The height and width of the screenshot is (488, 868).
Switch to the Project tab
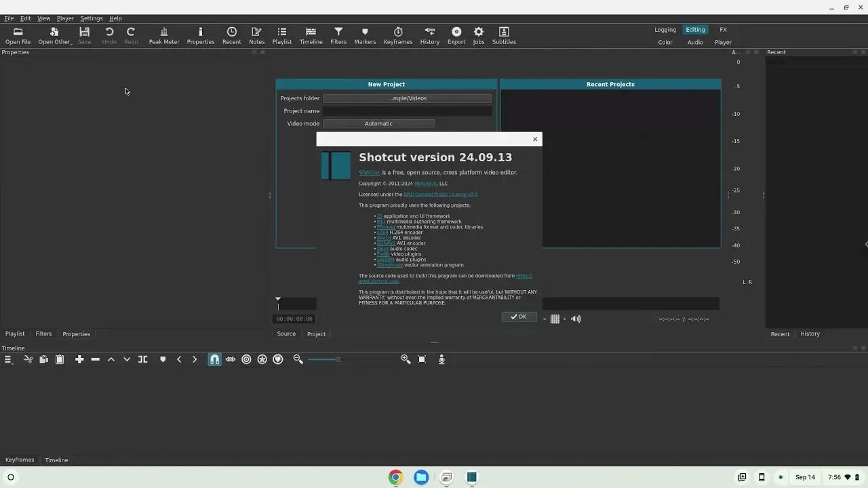coord(316,333)
